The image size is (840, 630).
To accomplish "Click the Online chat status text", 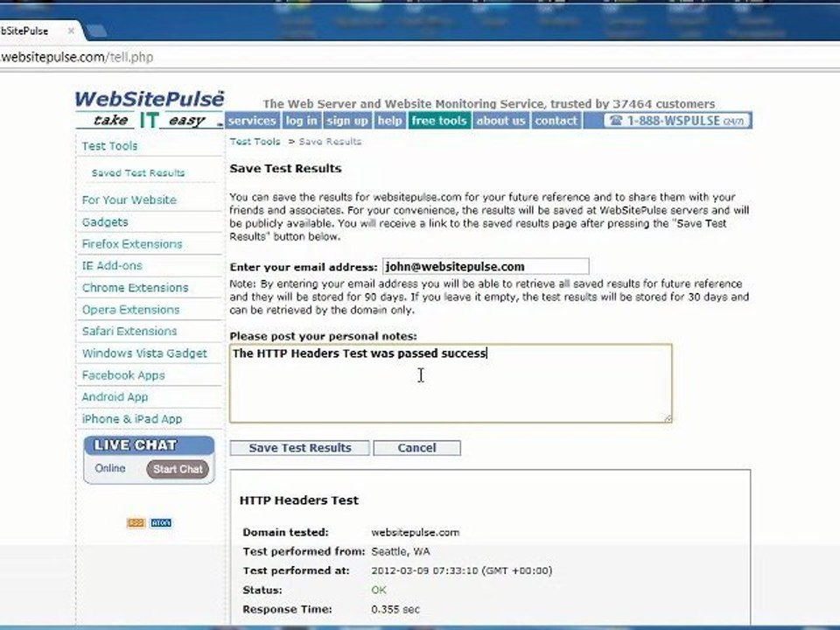I will click(x=110, y=468).
